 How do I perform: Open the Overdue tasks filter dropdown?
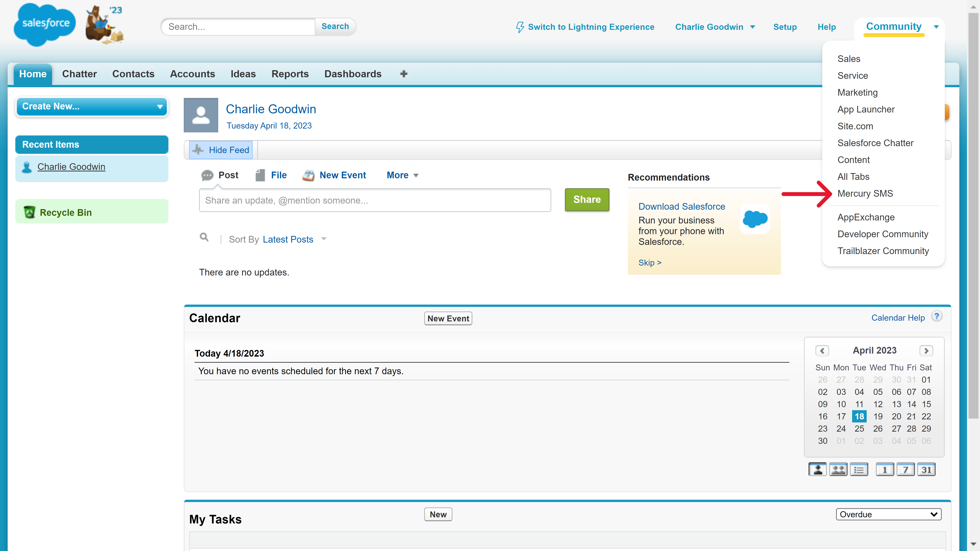click(889, 514)
